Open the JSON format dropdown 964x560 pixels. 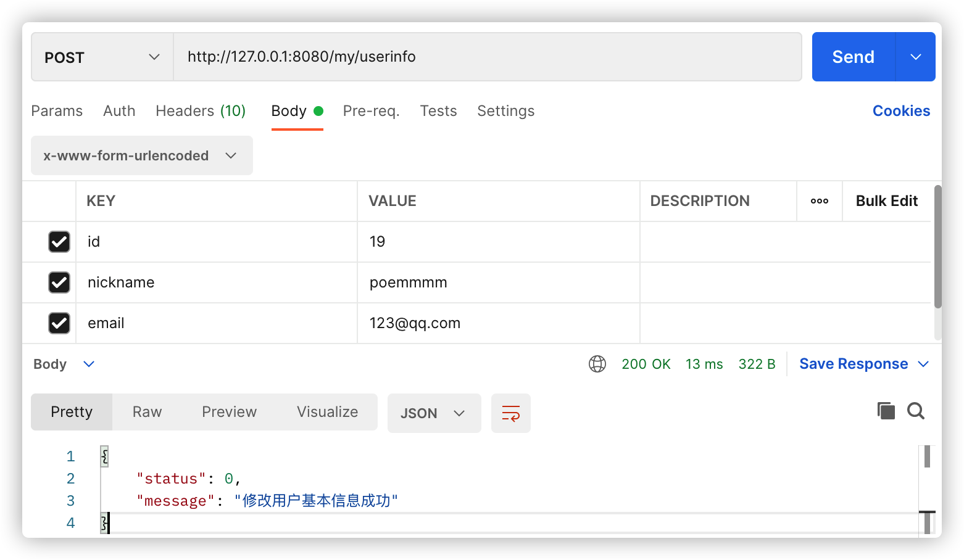pyautogui.click(x=434, y=413)
